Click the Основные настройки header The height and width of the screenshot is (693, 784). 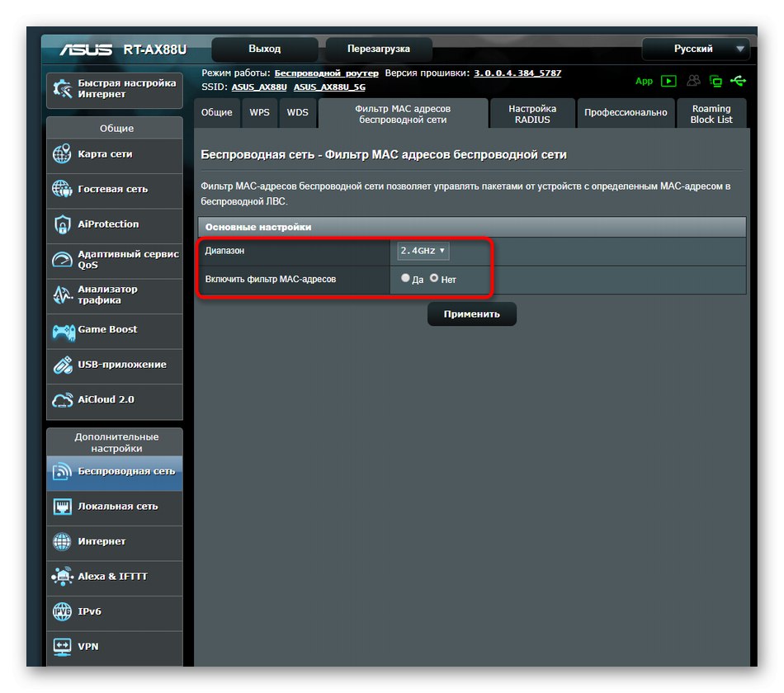(472, 227)
